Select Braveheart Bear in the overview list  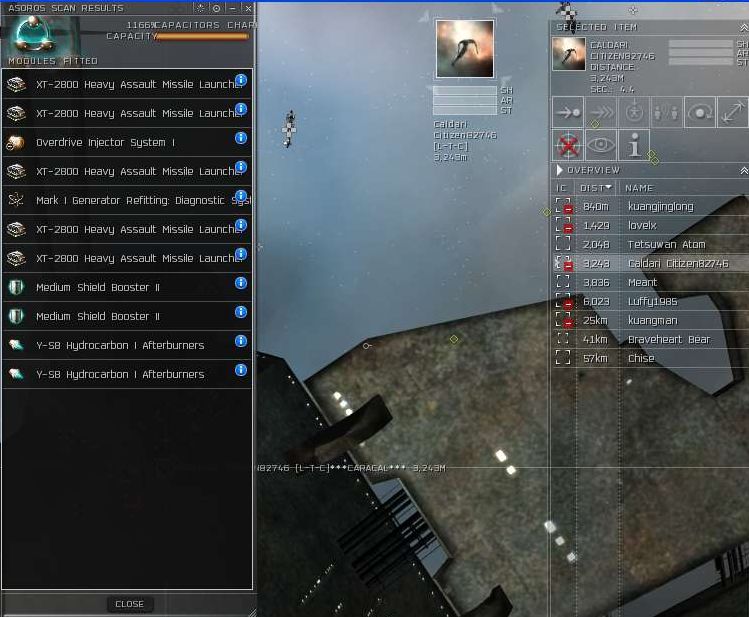tap(669, 340)
